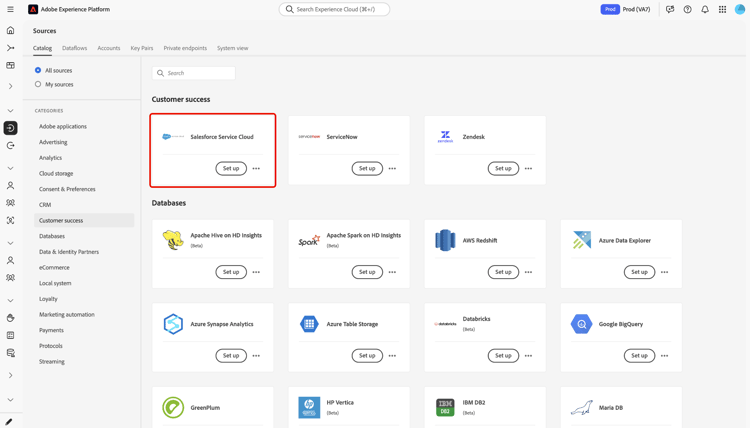Set up Apache Spark on HD Insights
750x428 pixels.
click(x=367, y=272)
